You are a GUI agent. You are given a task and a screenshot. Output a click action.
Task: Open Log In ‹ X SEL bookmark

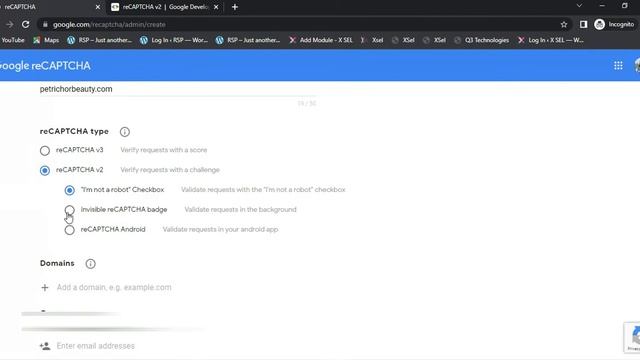551,40
